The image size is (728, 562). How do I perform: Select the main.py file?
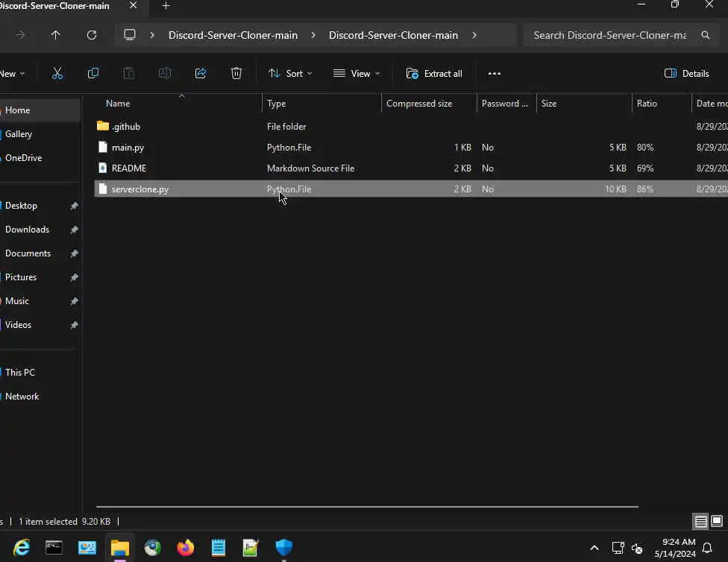tap(411, 147)
